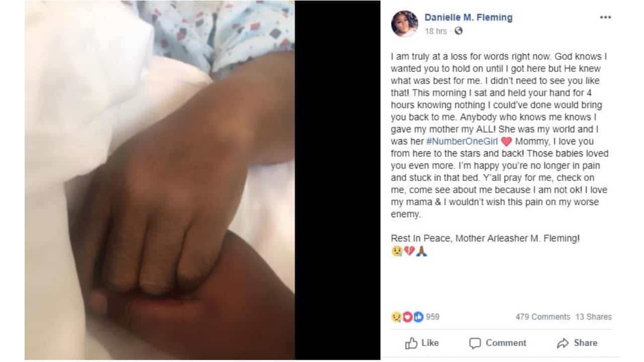The image size is (644, 362).
Task: Click the blue like reaction icon
Action: pos(419,317)
